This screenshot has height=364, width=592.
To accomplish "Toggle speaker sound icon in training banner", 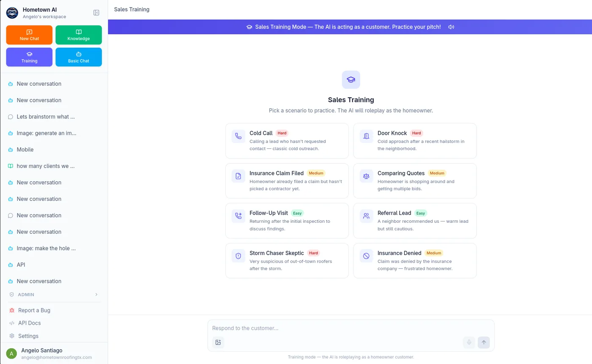I will click(451, 27).
